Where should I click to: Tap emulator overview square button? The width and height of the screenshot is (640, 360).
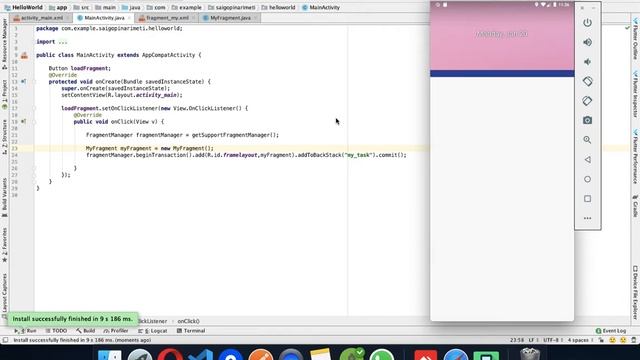click(587, 199)
